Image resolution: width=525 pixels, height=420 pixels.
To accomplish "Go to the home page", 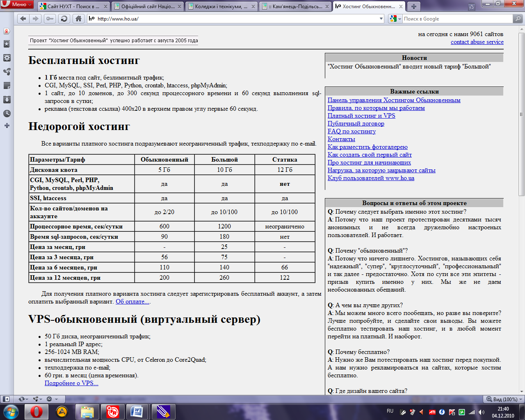I will (78, 18).
